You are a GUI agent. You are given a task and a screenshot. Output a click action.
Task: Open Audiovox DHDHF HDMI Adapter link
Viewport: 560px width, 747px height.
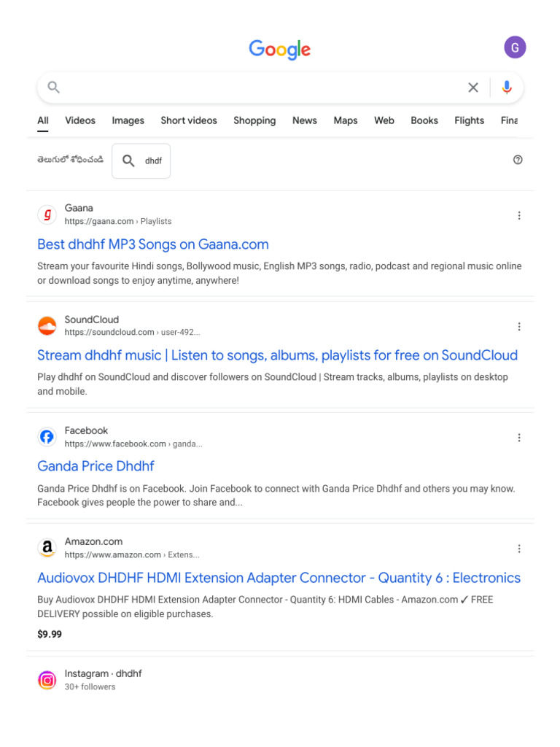tap(279, 578)
